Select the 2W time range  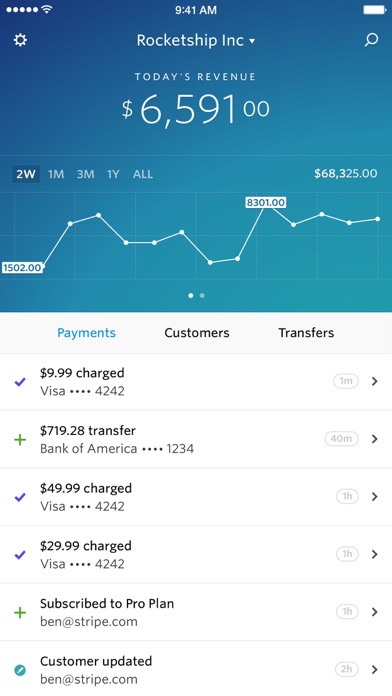[26, 174]
